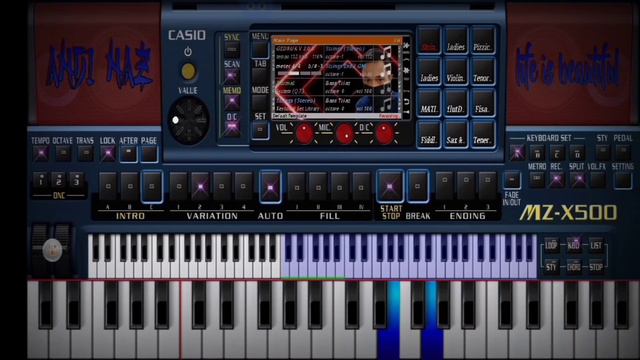Select VARIATION 3 button
This screenshot has width=640, height=360.
tap(222, 187)
